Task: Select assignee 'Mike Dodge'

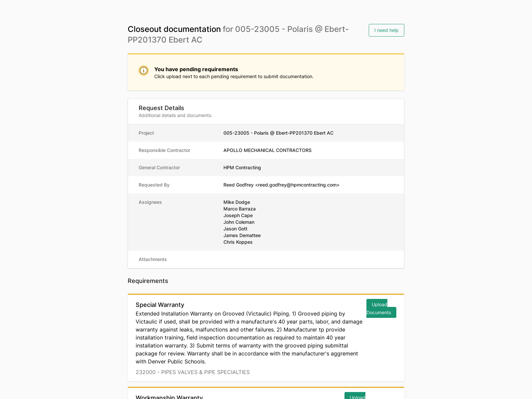Action: 237,202
